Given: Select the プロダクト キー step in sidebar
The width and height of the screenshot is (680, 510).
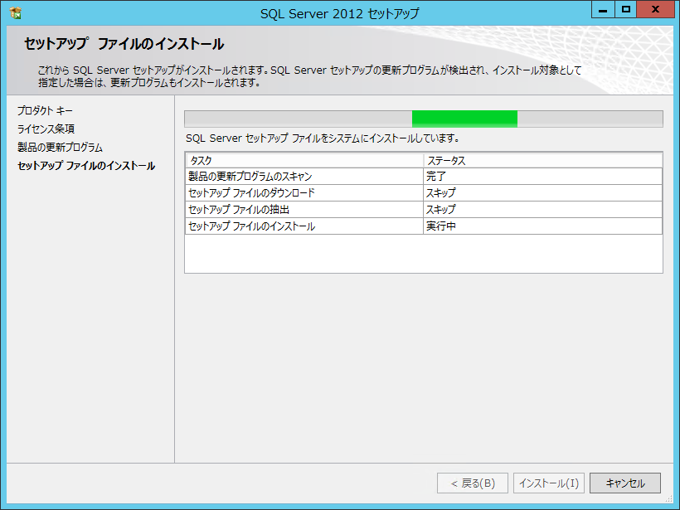Looking at the screenshot, I should click(x=45, y=111).
